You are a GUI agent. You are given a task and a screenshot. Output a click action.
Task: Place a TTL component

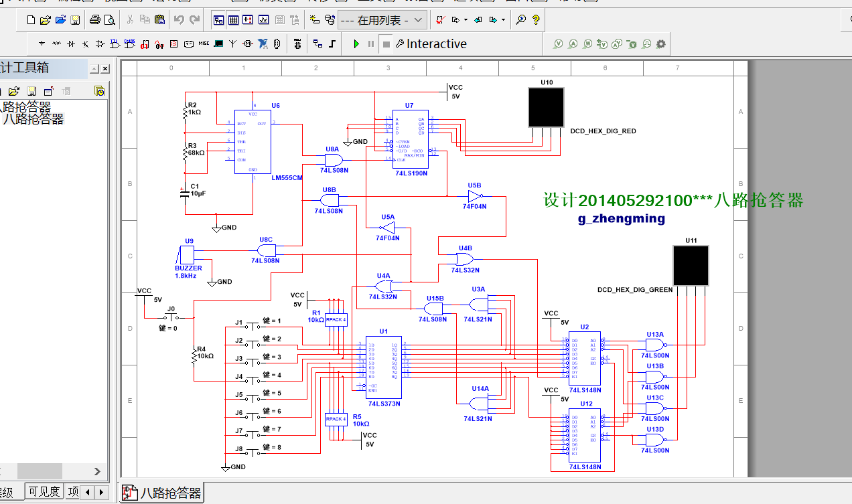115,44
